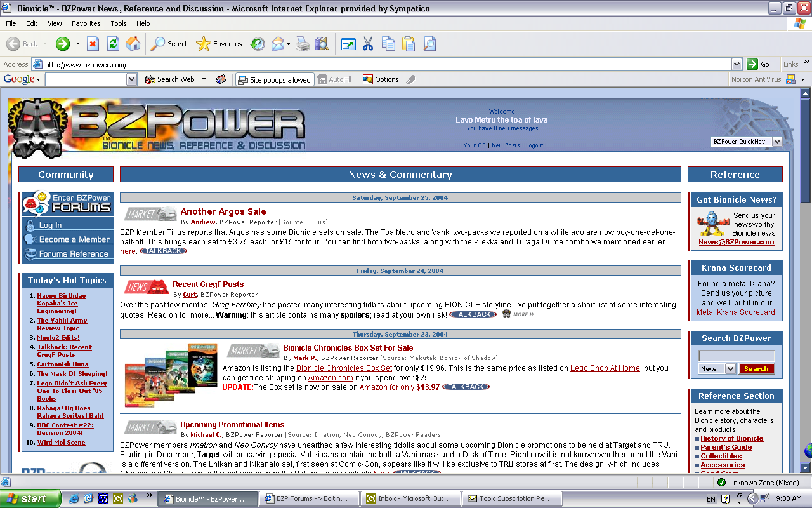The image size is (812, 508).
Task: Click the Start button
Action: coord(30,498)
